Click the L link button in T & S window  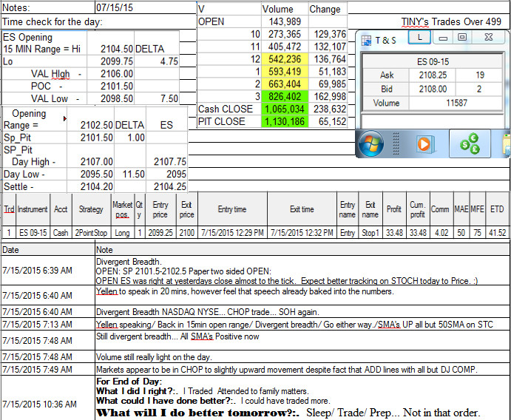click(420, 38)
